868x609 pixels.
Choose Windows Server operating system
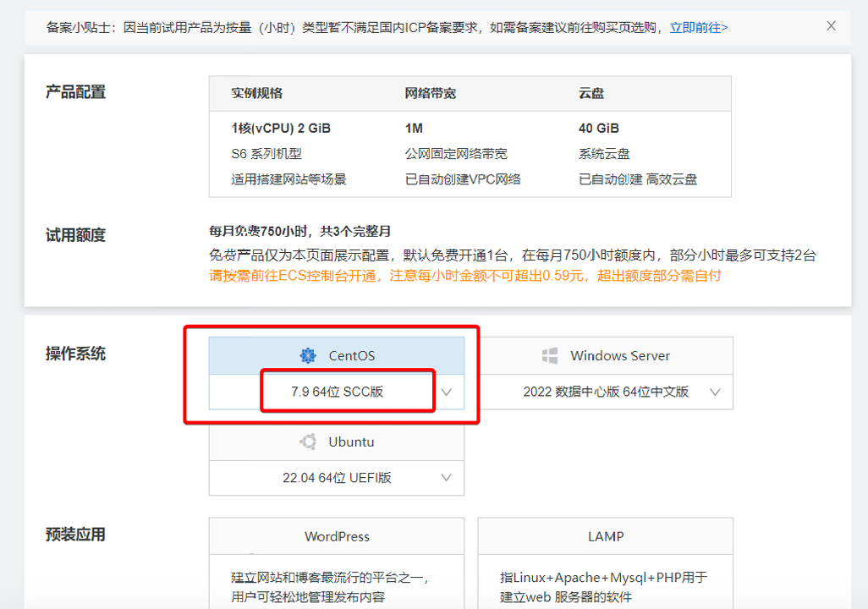click(x=606, y=355)
